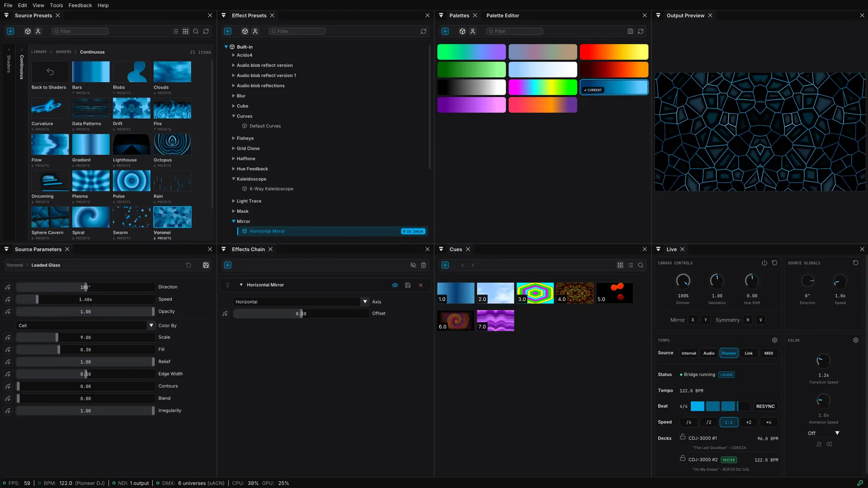Save the Horizontal Mirror effect preset
Image resolution: width=868 pixels, height=488 pixels.
coord(408,285)
